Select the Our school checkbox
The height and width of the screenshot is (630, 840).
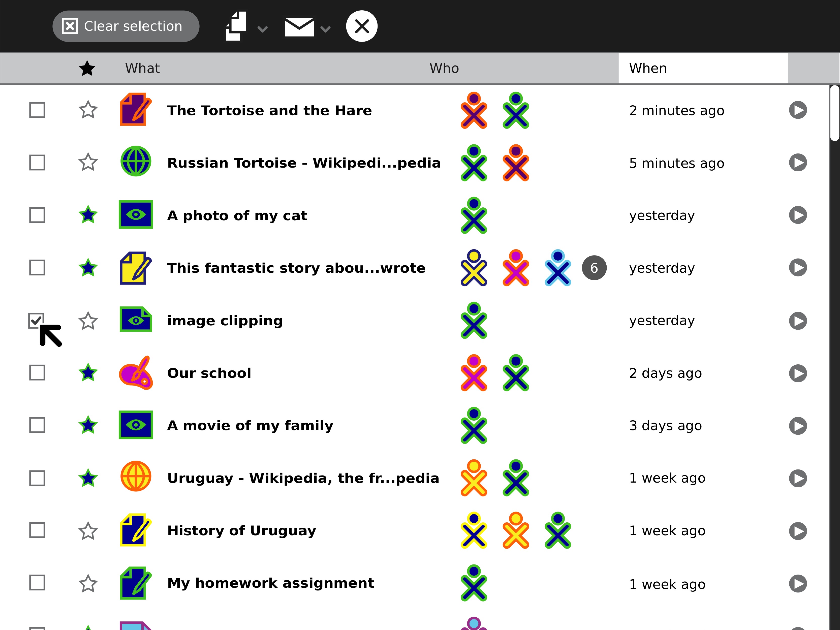(37, 373)
